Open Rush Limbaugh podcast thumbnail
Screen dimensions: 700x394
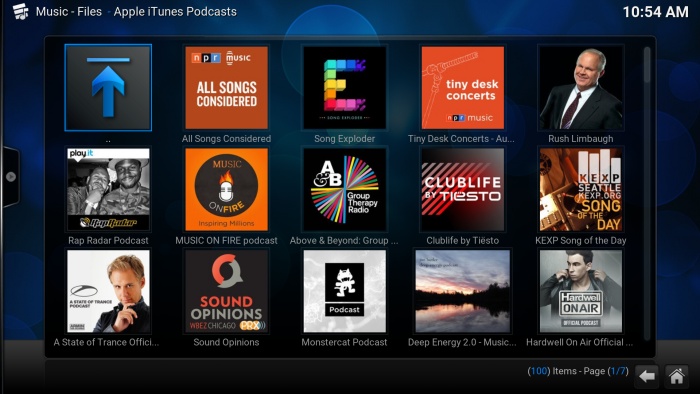(580, 87)
